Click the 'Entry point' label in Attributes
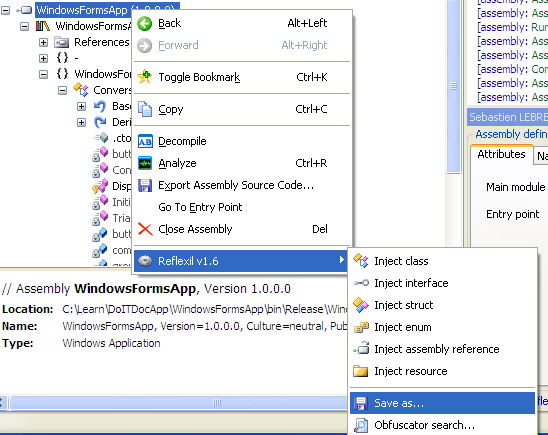The height and width of the screenshot is (435, 548). [512, 214]
